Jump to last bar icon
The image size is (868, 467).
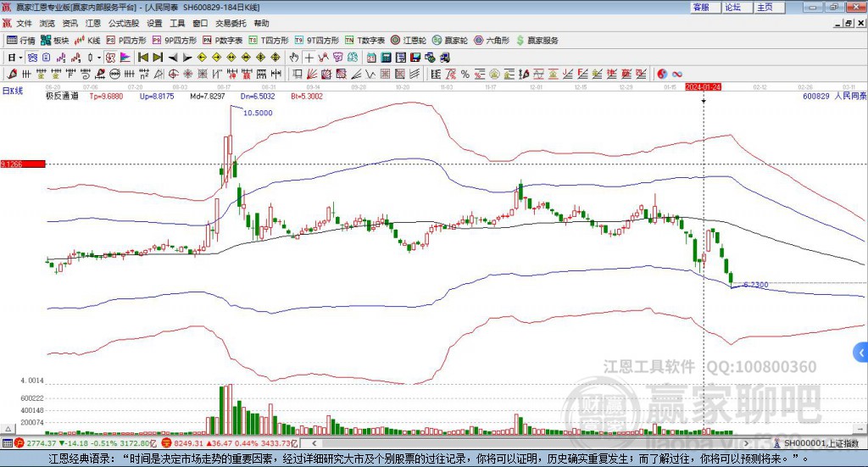158,58
